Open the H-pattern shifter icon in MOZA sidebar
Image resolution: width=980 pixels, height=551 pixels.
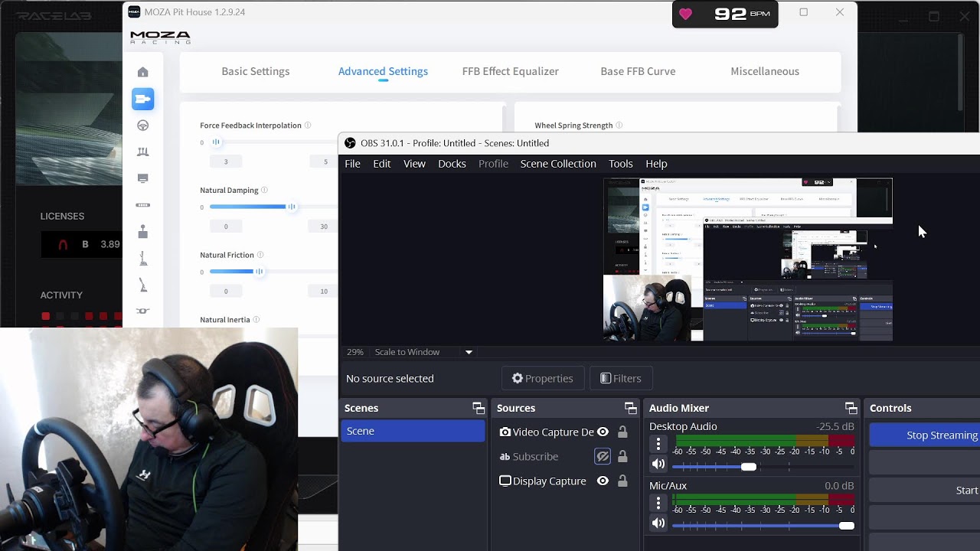(143, 232)
